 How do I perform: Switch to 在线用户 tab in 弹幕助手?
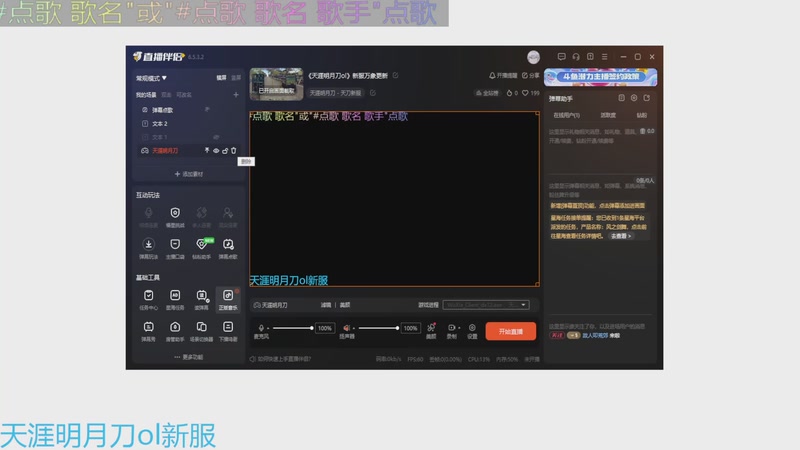pos(566,115)
